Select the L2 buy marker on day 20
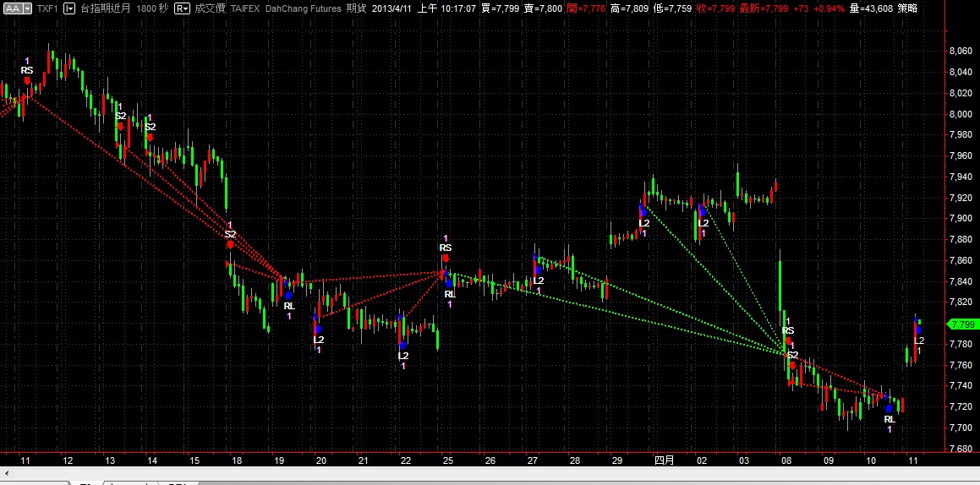Image resolution: width=980 pixels, height=485 pixels. [319, 340]
